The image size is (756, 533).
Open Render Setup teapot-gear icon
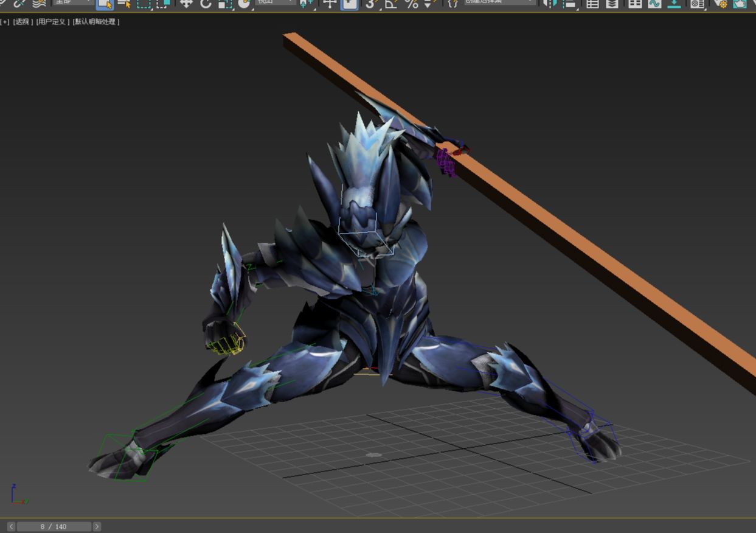(721, 4)
